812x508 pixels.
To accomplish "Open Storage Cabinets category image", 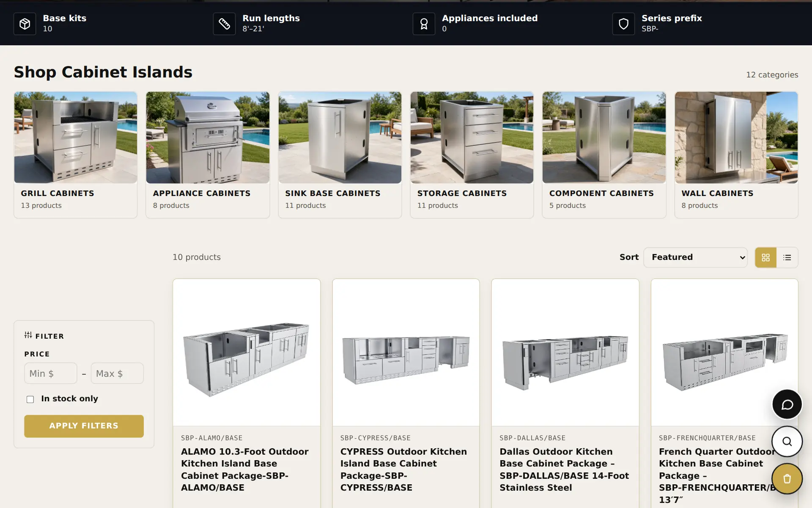I will pos(472,138).
